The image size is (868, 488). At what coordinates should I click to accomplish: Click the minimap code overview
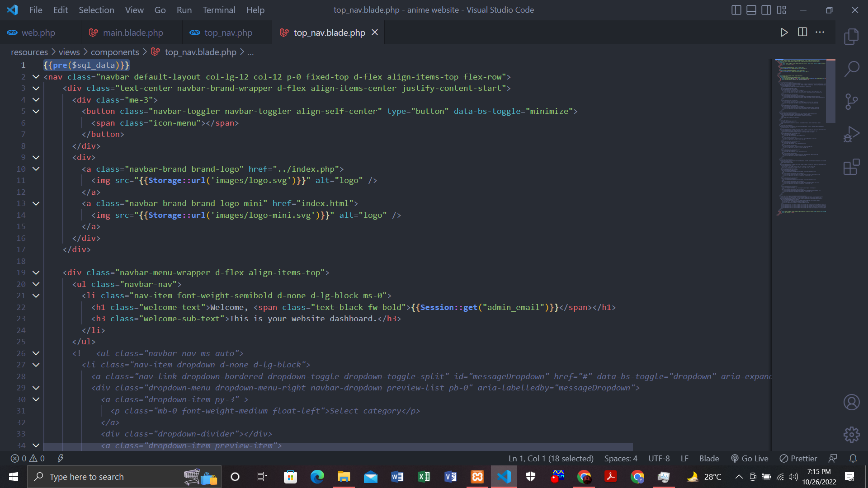(800, 137)
